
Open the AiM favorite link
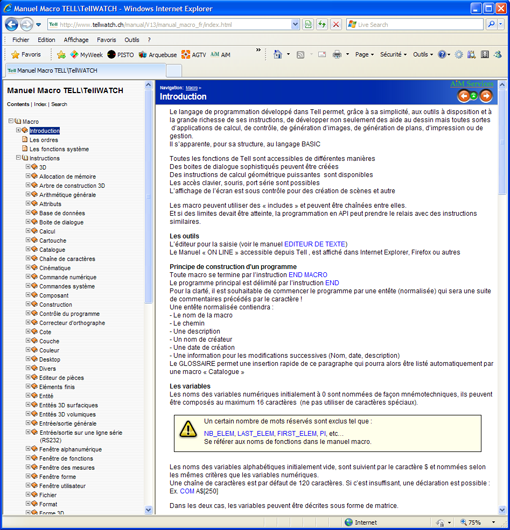coord(220,54)
